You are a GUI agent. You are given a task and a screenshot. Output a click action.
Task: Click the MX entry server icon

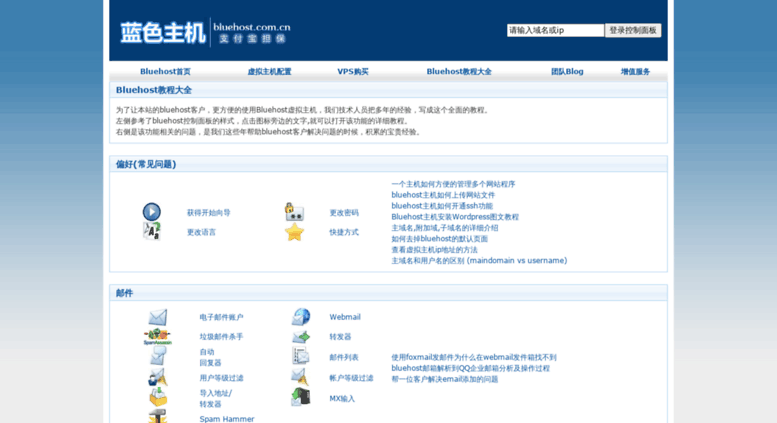[x=301, y=397]
